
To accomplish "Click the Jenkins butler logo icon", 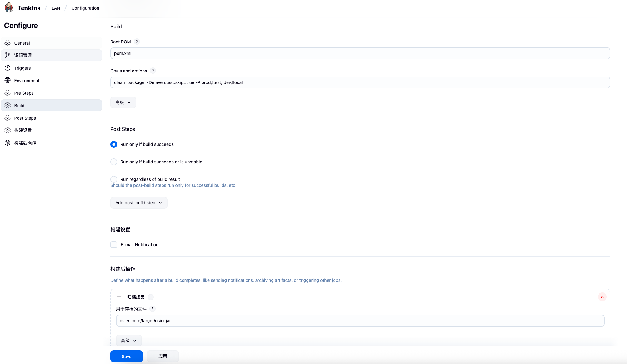I will [x=9, y=8].
